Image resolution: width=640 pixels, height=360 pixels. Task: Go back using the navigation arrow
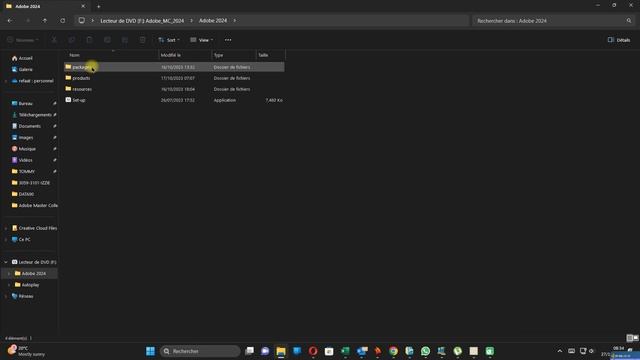pyautogui.click(x=10, y=20)
